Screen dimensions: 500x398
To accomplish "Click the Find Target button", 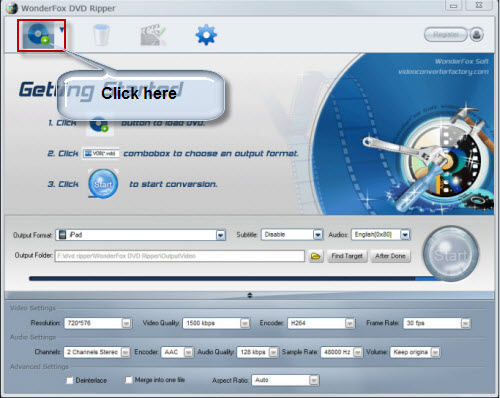I will tap(347, 256).
